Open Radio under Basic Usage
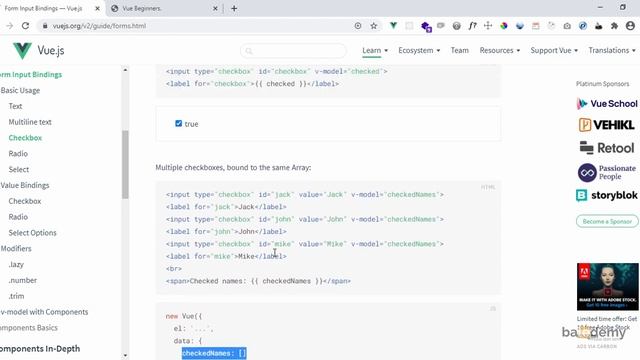The height and width of the screenshot is (360, 640). pos(18,153)
